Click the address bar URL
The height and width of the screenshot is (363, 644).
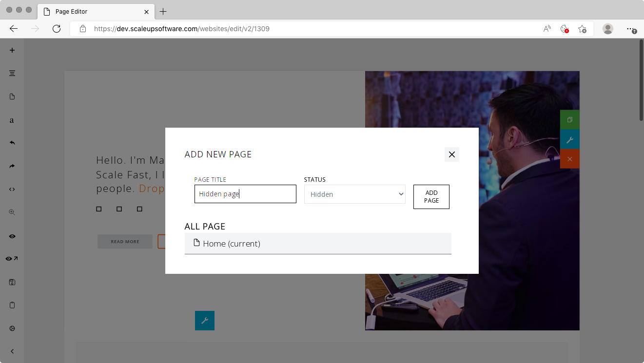click(181, 29)
